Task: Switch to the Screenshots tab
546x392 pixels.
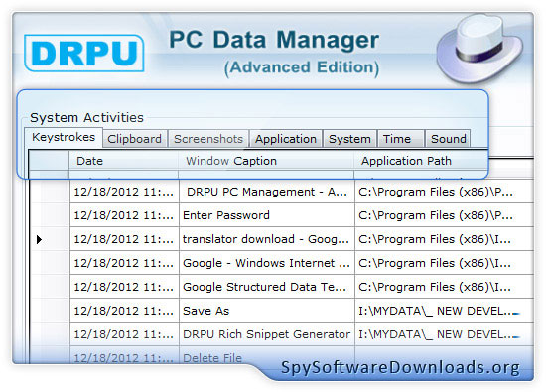Action: click(x=208, y=139)
